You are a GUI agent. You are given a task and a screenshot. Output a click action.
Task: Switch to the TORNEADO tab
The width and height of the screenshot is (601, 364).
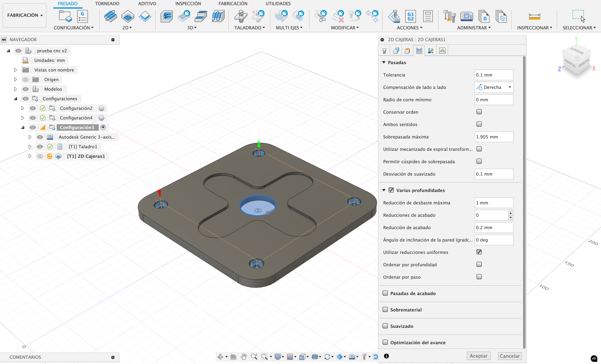tap(107, 4)
